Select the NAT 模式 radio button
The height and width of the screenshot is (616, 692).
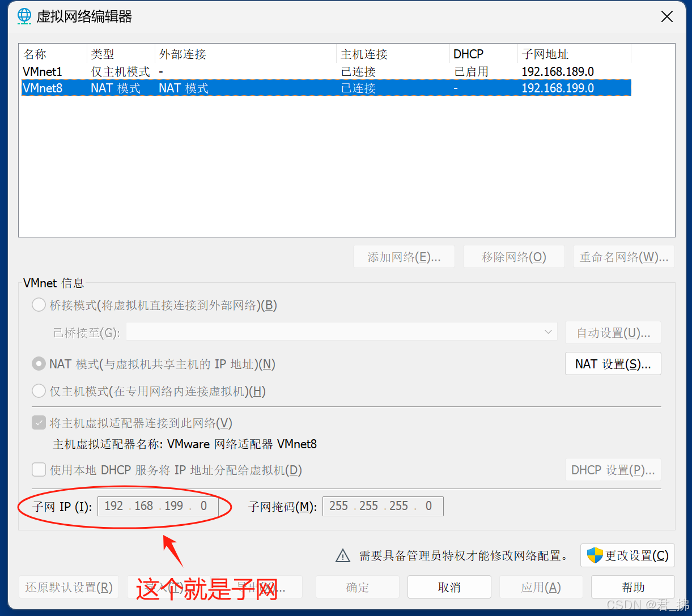click(x=39, y=364)
